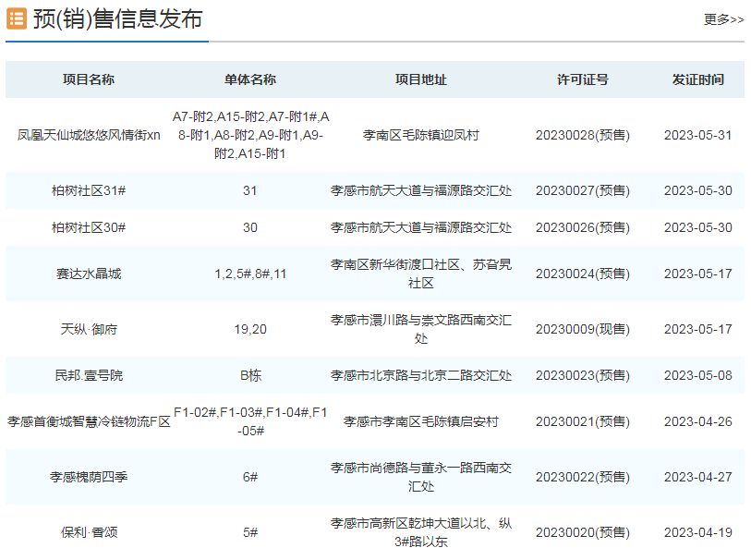The height and width of the screenshot is (560, 751).
Task: Open project 凤凰天仙城悠悠风情街xn
Action: pyautogui.click(x=89, y=135)
